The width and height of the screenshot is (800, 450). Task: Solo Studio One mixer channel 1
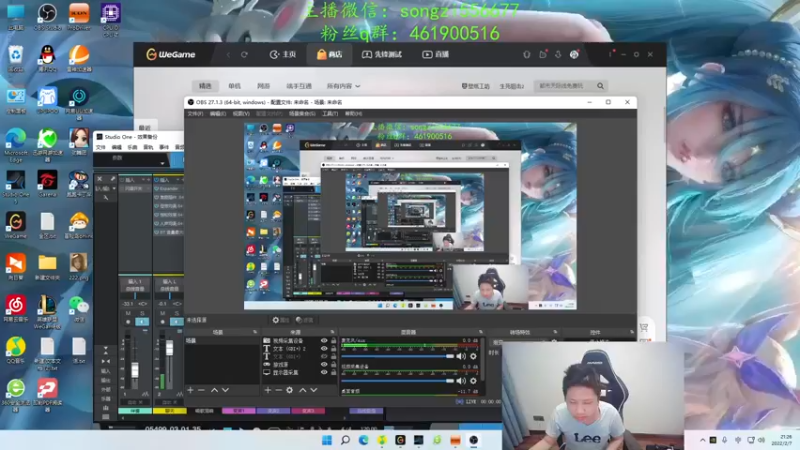tap(142, 313)
